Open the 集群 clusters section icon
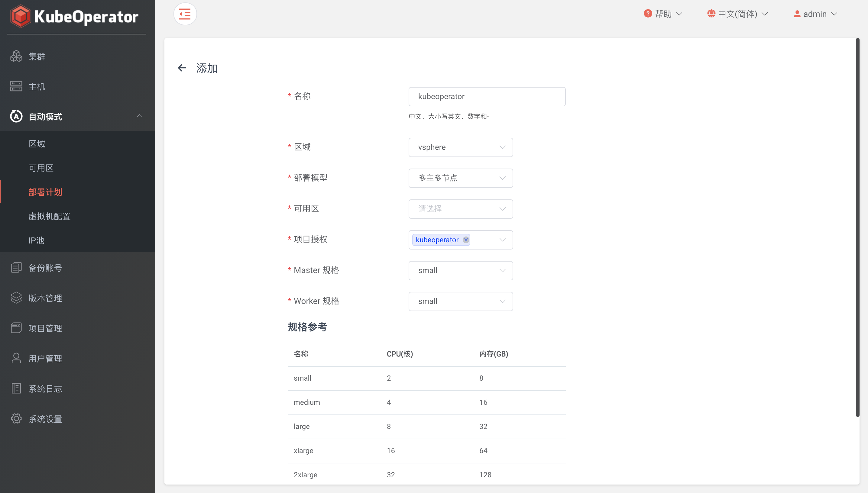 point(16,56)
